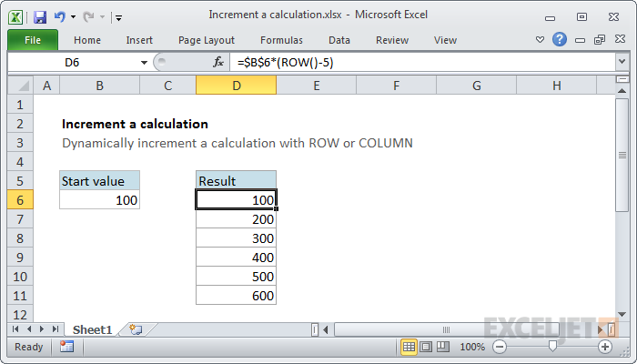Go to the last sheet tab arrow
Screen dimensions: 637x364
click(x=56, y=329)
